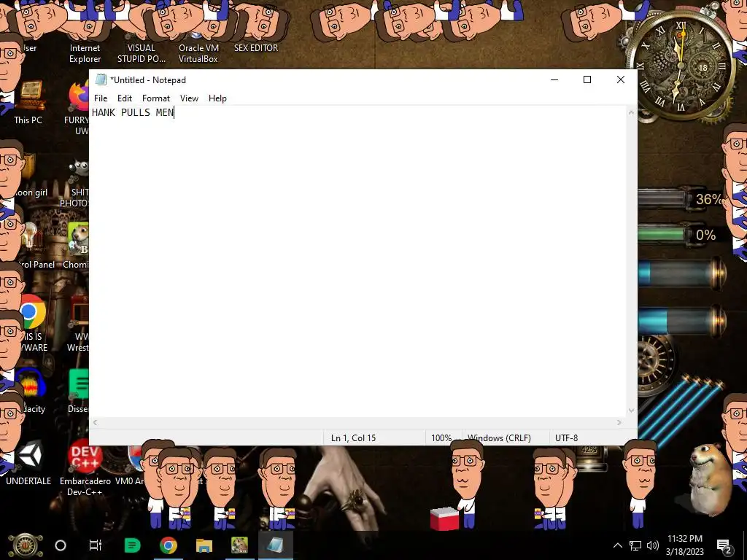Click the UTF-8 encoding status entry
Viewport: 747px width, 560px height.
pyautogui.click(x=566, y=437)
